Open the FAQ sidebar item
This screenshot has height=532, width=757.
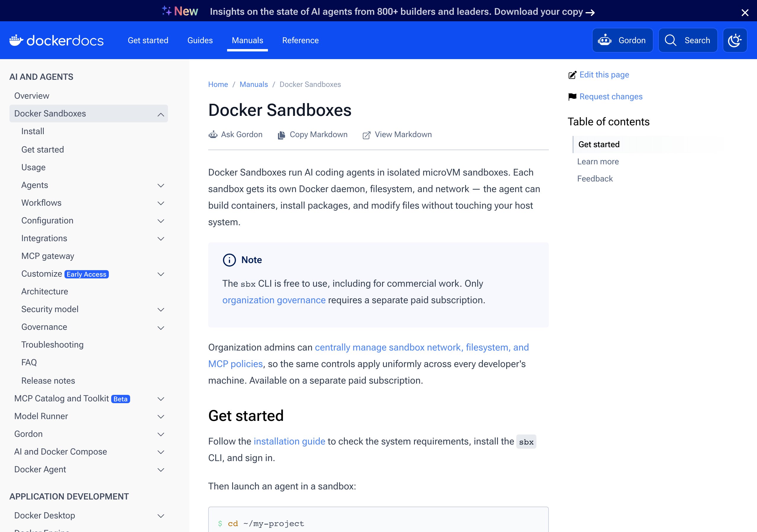(x=29, y=363)
